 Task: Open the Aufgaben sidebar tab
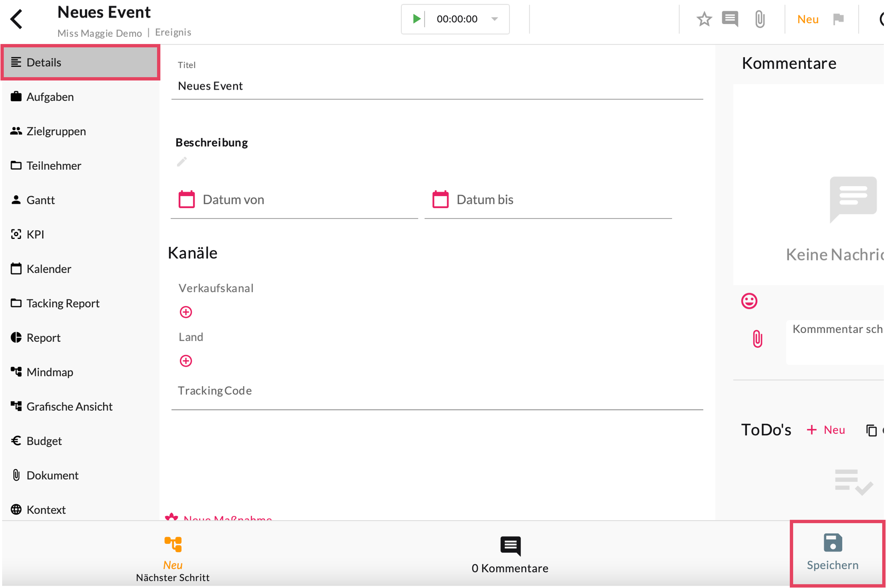50,97
